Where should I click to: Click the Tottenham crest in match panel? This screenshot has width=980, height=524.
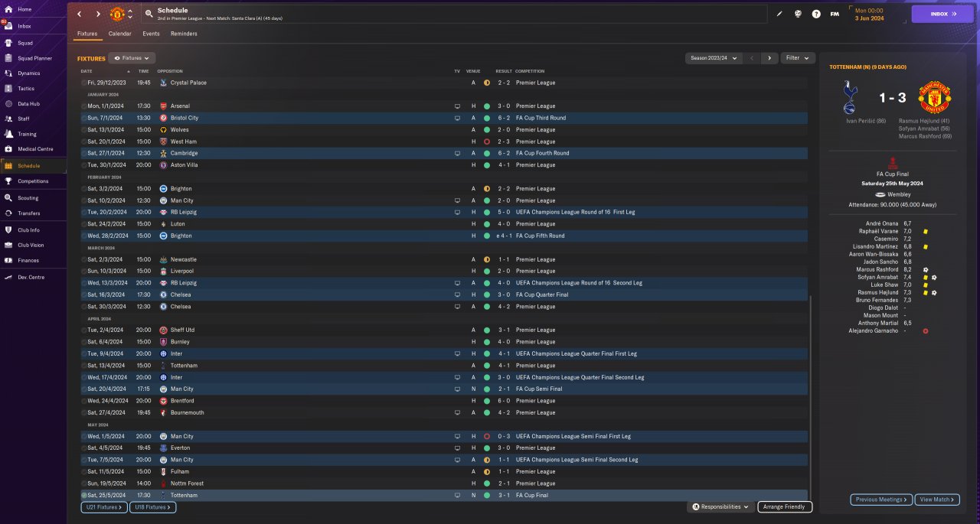click(x=849, y=96)
